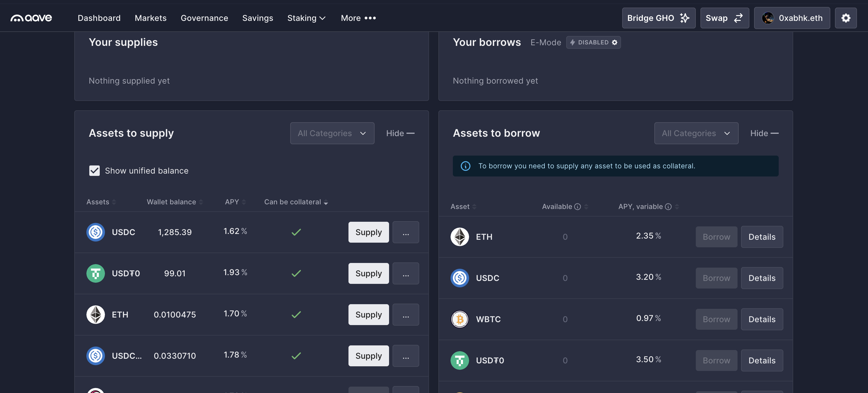This screenshot has width=868, height=393.
Task: Click the Aave logo in the navbar
Action: pos(31,17)
